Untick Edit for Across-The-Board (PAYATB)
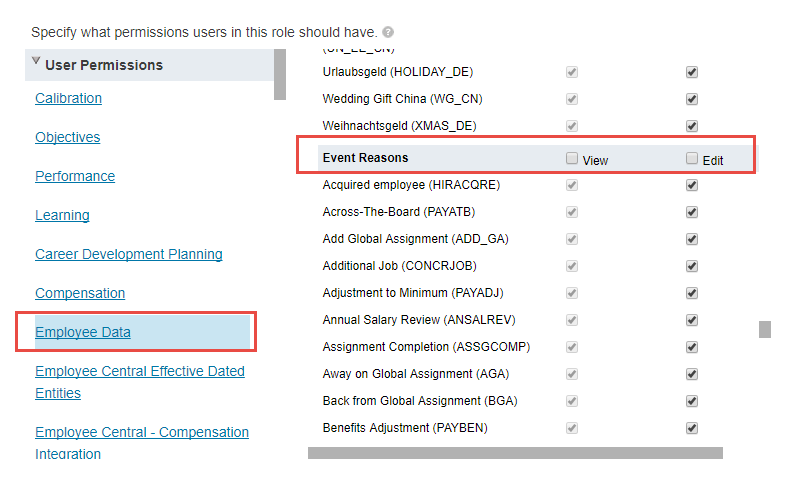Image resolution: width=798 pixels, height=483 pixels. tap(692, 212)
